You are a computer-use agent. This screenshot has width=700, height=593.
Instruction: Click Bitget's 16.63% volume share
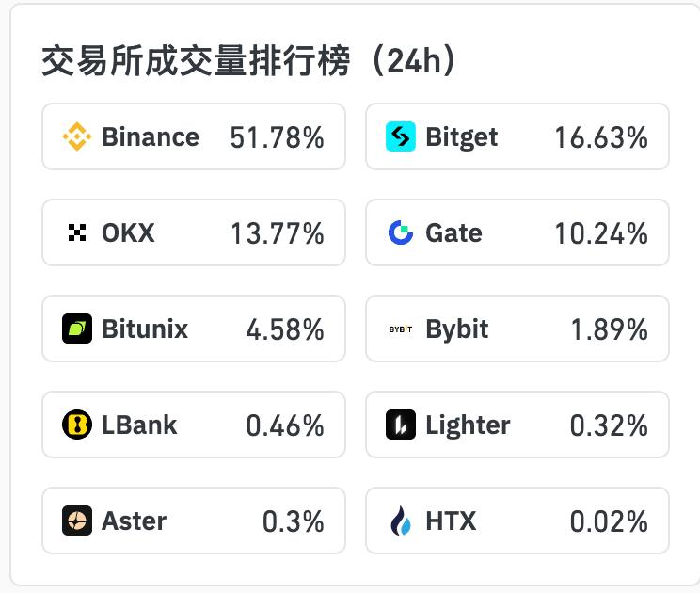tap(601, 137)
